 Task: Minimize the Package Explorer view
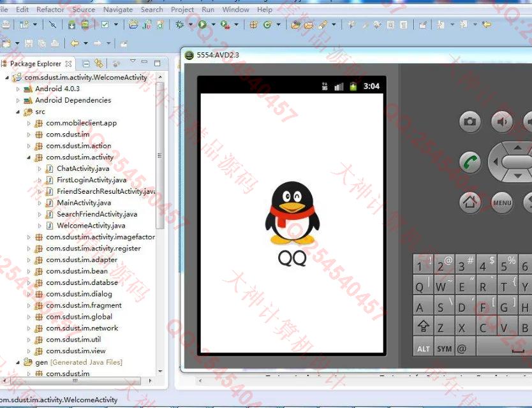pyautogui.click(x=145, y=62)
